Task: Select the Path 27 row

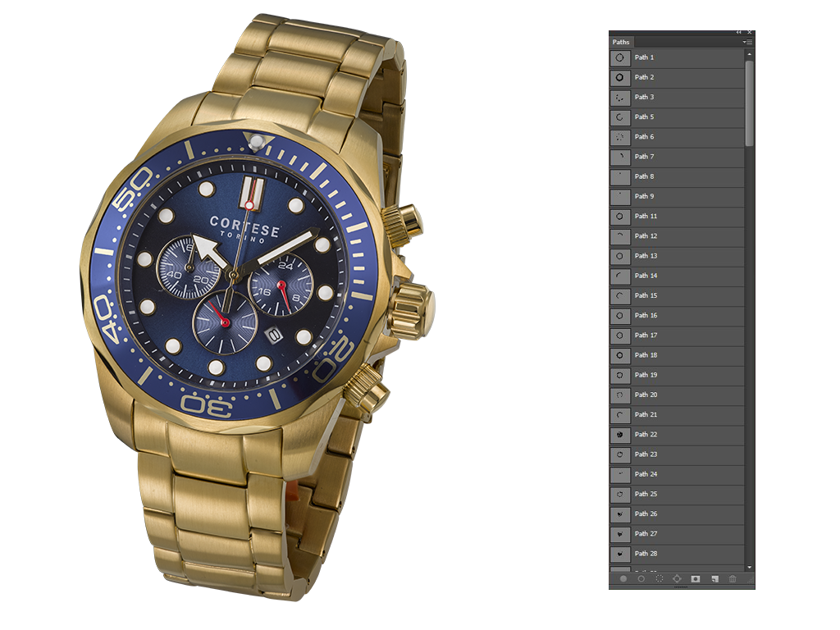Action: coord(677,533)
